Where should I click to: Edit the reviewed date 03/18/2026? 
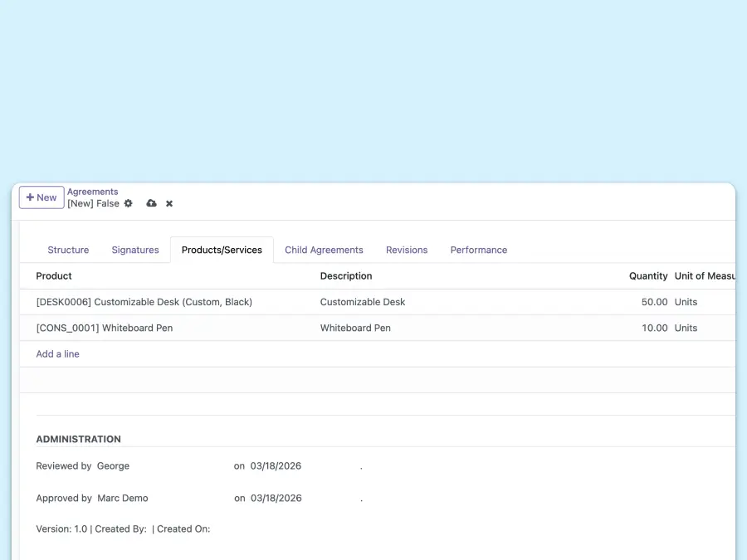(276, 465)
